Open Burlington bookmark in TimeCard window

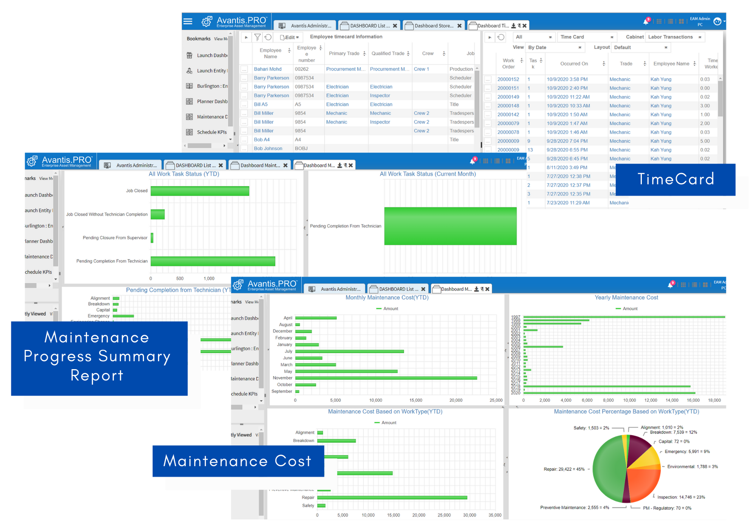[208, 86]
